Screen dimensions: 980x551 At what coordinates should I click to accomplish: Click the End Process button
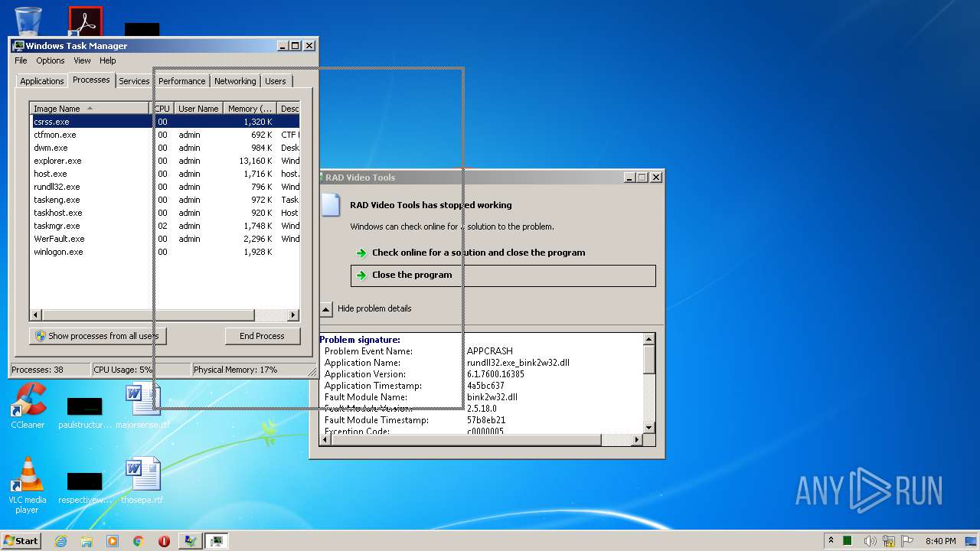262,336
